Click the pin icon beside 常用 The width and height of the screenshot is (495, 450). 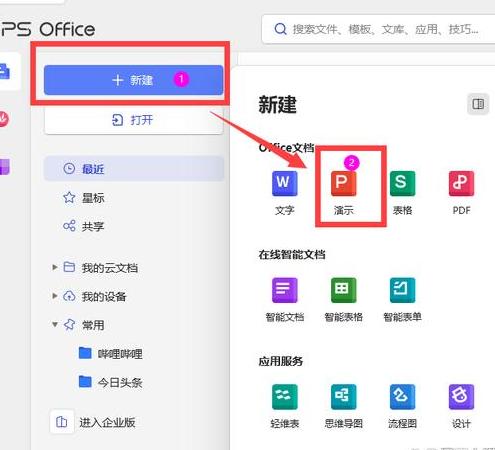(69, 324)
